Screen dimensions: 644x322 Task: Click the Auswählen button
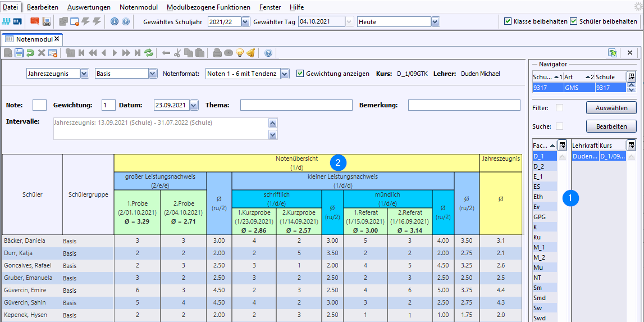611,108
